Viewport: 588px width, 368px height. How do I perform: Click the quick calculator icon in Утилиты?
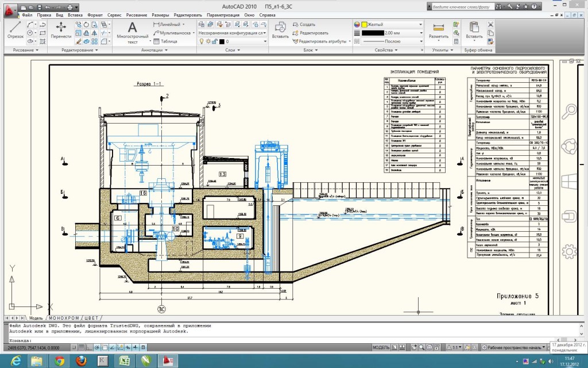click(456, 41)
